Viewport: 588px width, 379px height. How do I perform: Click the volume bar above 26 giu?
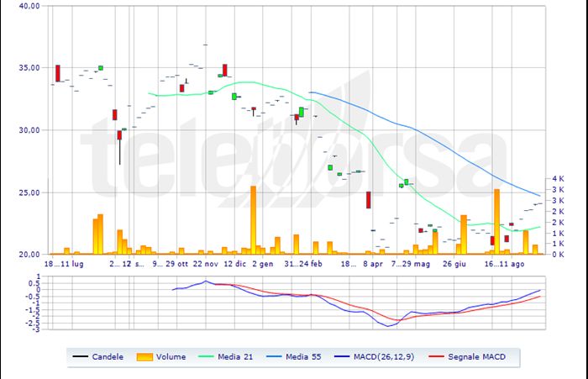coord(464,235)
